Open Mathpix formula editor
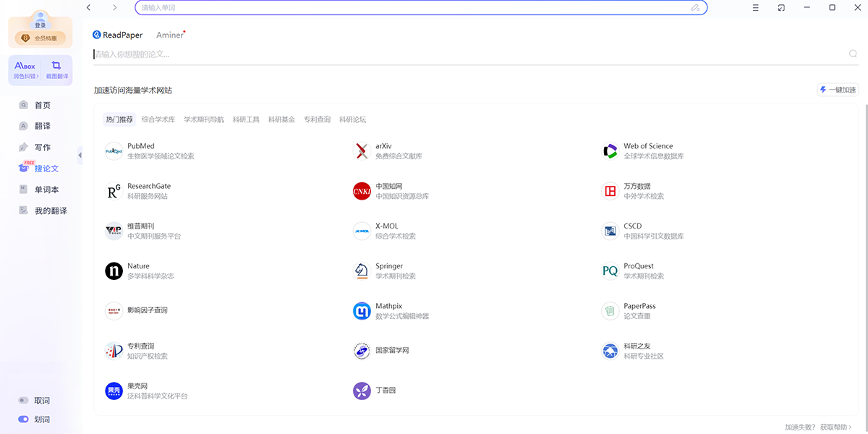Viewport: 868px width, 434px height. tap(362, 311)
